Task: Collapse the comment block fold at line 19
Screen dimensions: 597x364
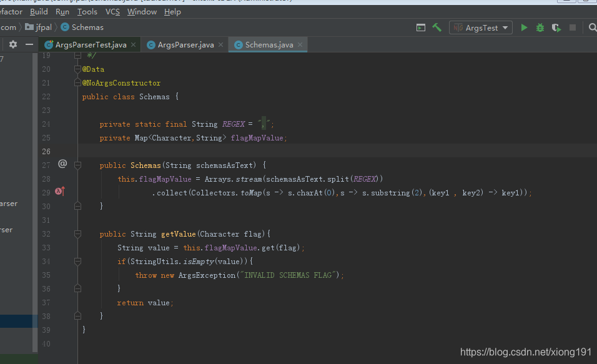Action: (77, 56)
